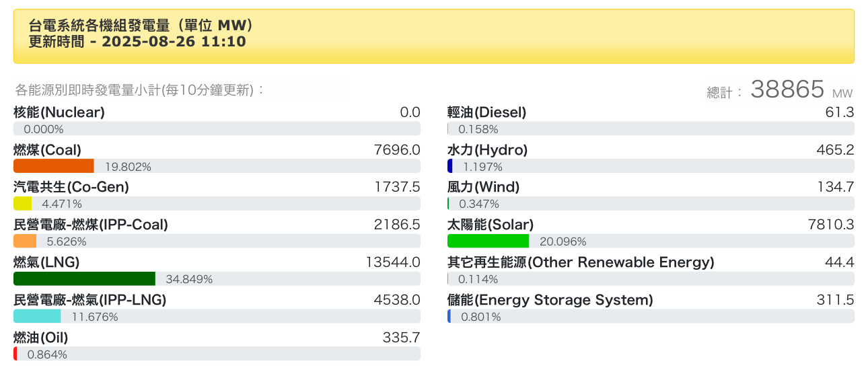The width and height of the screenshot is (868, 378).
Task: Click the 更新時間 timestamp in yellow header
Action: point(137,42)
